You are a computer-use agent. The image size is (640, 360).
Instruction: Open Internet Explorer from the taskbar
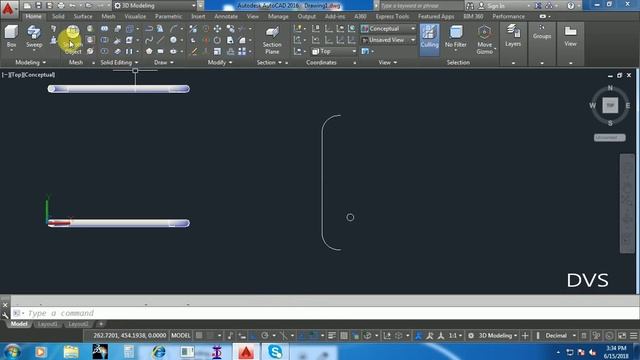(x=159, y=351)
